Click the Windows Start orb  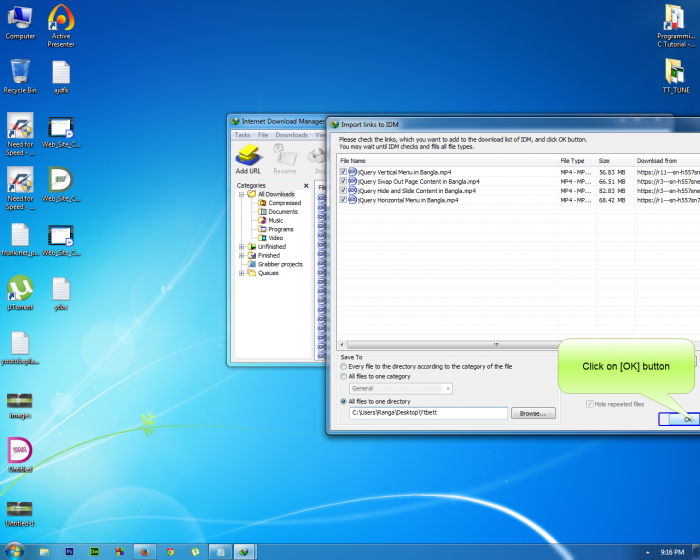12,551
